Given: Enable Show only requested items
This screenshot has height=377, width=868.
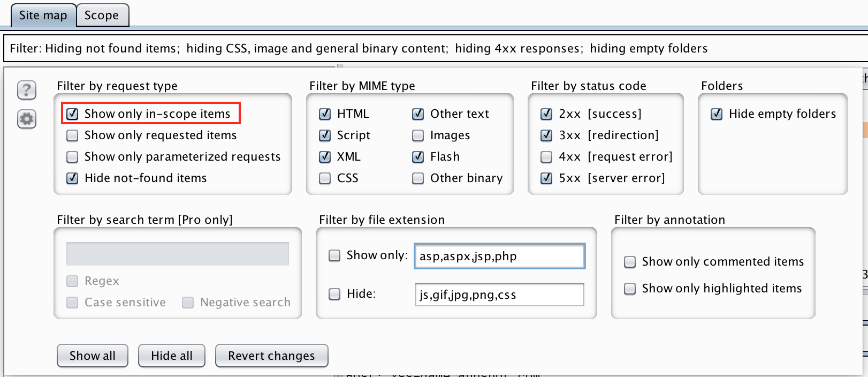Looking at the screenshot, I should pos(72,135).
